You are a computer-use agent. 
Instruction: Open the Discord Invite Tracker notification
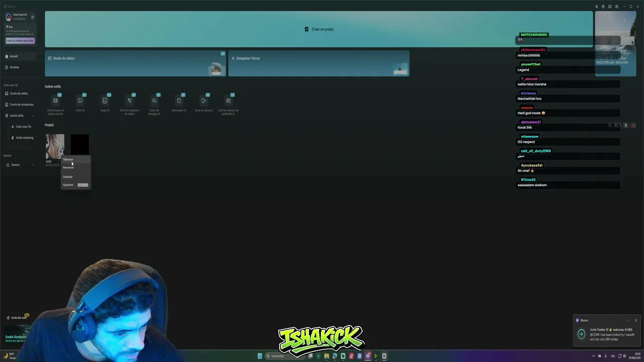click(606, 332)
